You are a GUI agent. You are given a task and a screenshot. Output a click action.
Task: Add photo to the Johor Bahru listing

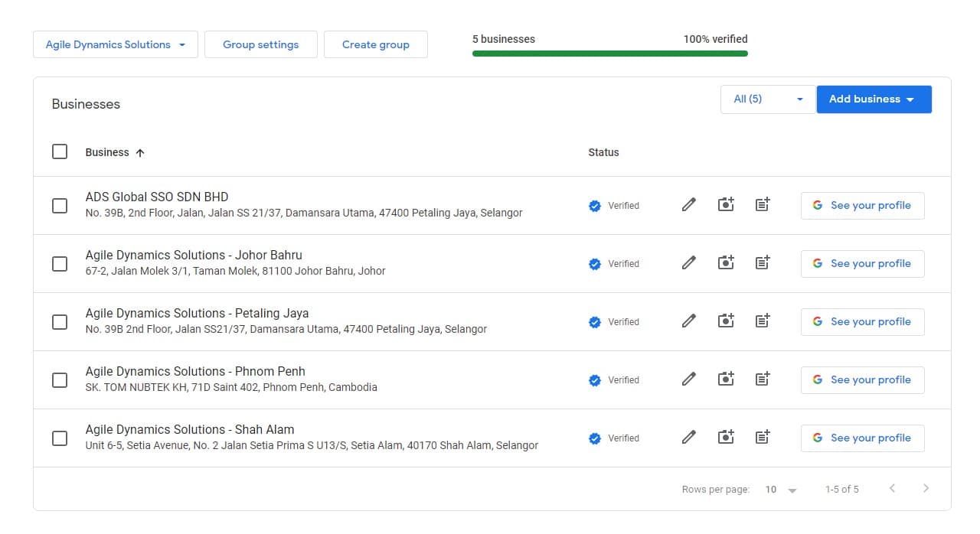tap(726, 263)
